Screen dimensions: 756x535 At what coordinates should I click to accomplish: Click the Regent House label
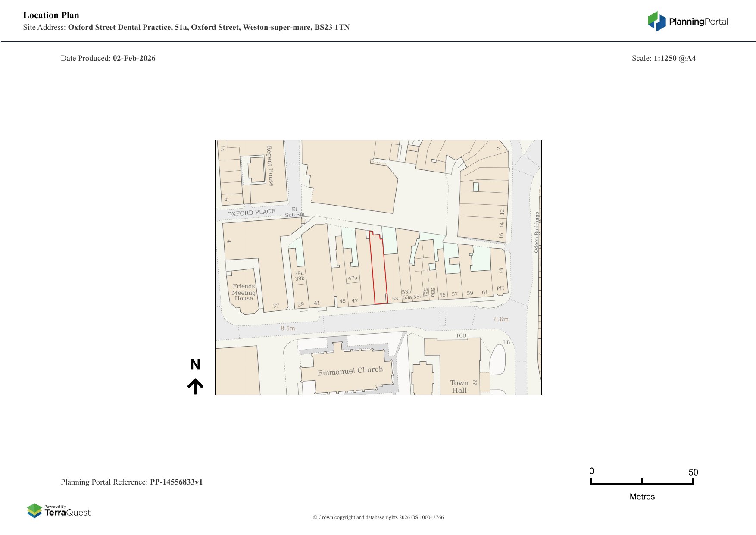click(x=270, y=166)
